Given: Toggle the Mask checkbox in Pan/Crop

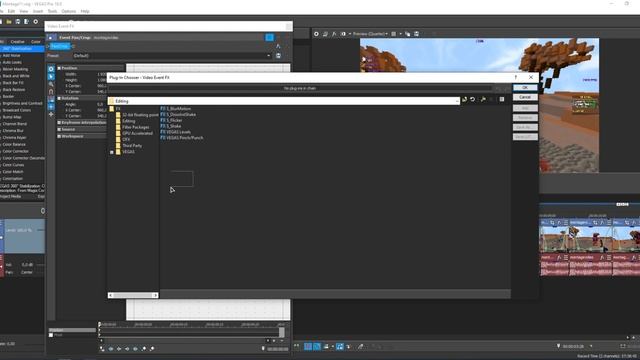Looking at the screenshot, I should coord(51,335).
